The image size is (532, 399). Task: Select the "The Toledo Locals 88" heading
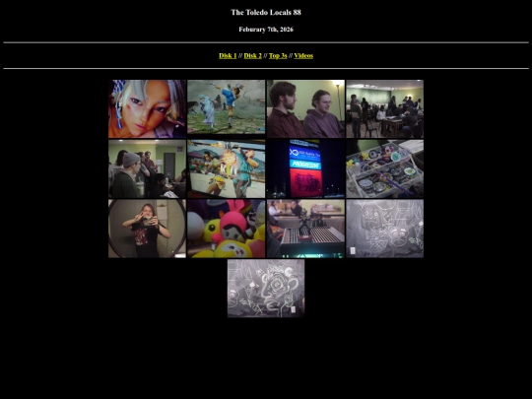pyautogui.click(x=266, y=12)
